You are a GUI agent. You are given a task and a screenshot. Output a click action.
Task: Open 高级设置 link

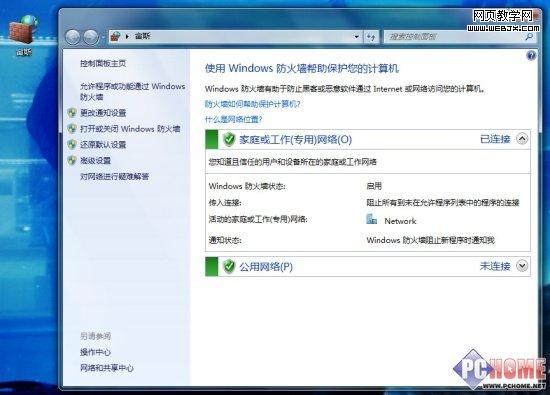pos(95,161)
